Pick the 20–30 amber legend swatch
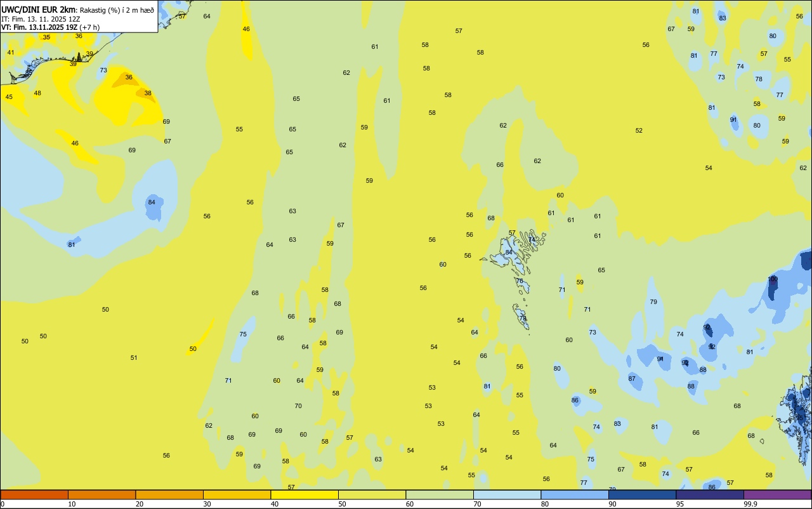 tap(169, 494)
